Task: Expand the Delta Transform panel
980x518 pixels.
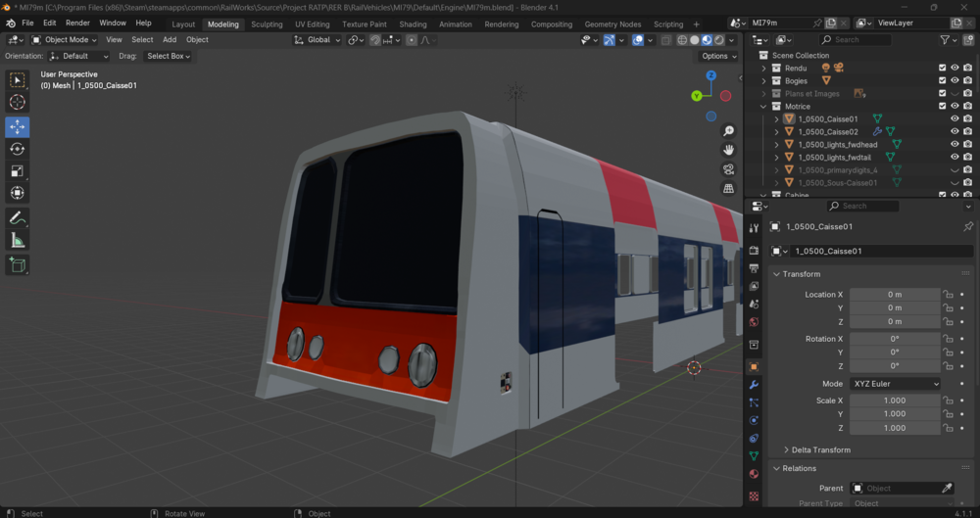Action: [820, 449]
